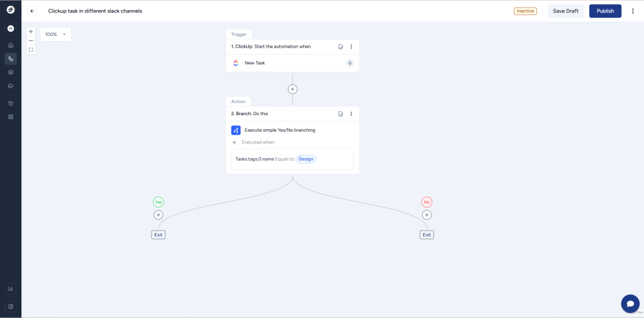Open the three-dot menu on the ClickUp trigger

pyautogui.click(x=351, y=47)
